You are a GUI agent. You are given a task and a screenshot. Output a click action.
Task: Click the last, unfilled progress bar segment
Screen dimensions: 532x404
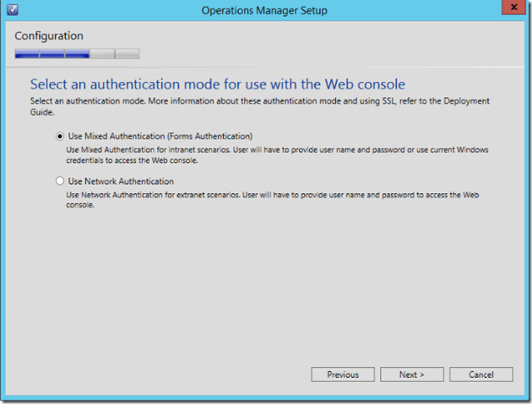click(x=128, y=54)
